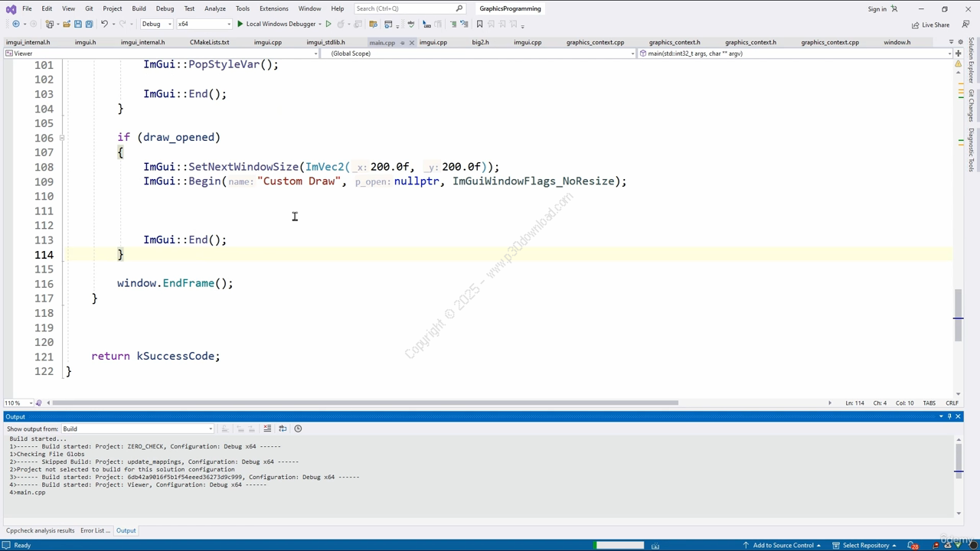Open the x64 platform dropdown

coord(204,24)
